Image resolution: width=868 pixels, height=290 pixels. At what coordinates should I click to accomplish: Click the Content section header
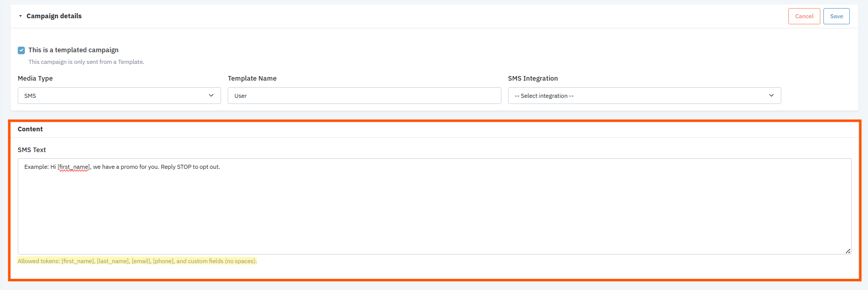point(30,129)
